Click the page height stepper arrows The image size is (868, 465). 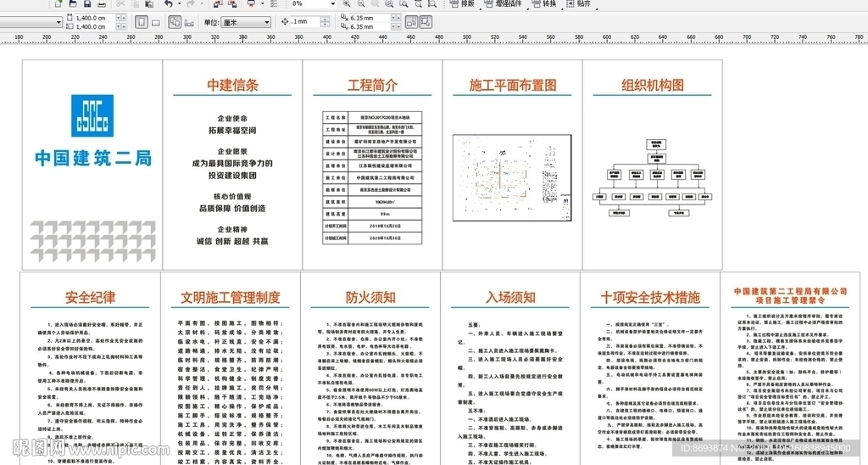(120, 26)
